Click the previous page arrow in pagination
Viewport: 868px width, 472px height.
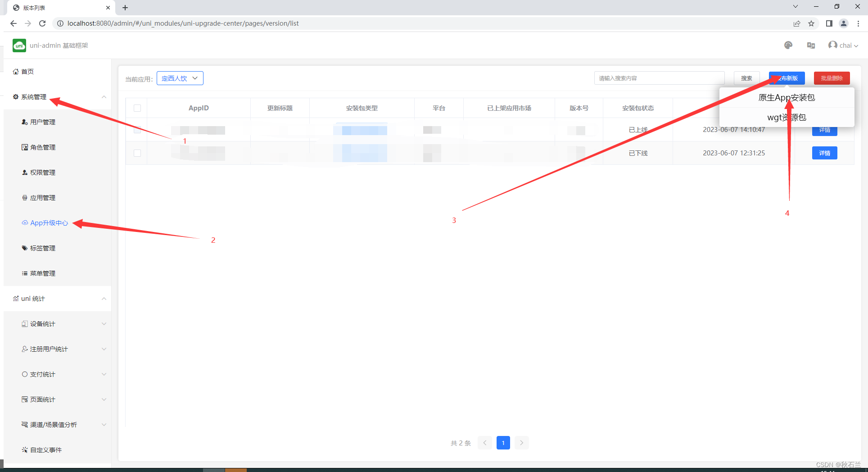tap(485, 443)
